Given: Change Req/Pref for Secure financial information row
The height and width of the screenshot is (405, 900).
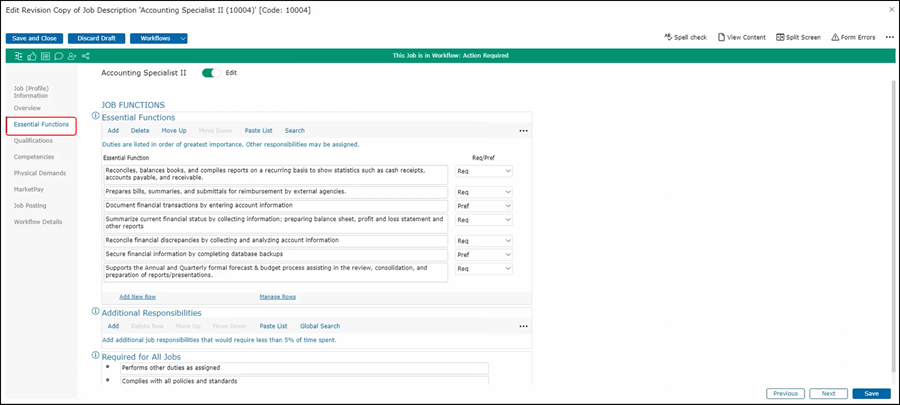Looking at the screenshot, I should tap(484, 254).
